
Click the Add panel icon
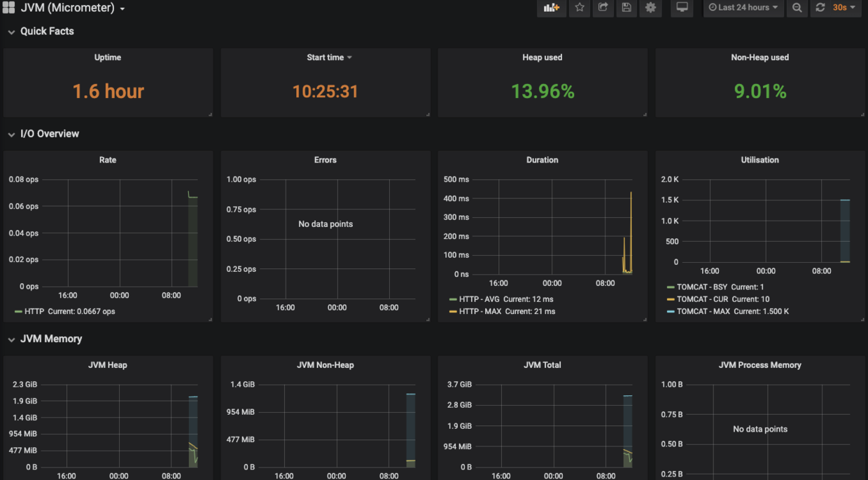point(552,8)
